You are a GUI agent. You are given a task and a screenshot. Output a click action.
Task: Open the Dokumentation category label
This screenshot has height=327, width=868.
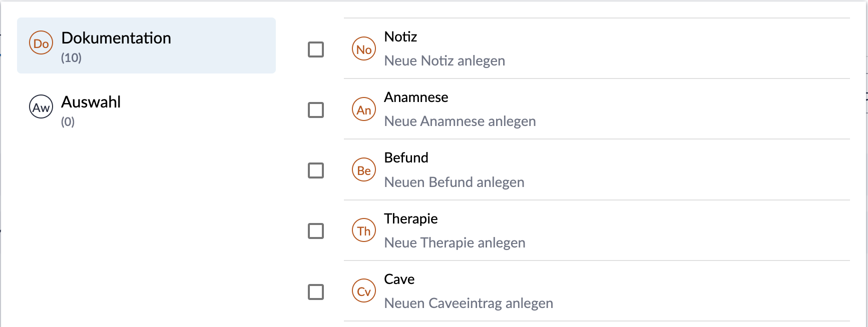coord(116,38)
